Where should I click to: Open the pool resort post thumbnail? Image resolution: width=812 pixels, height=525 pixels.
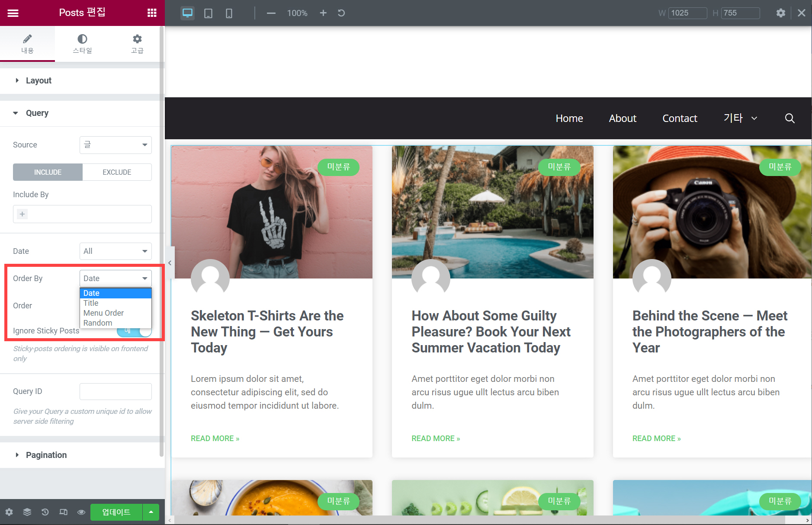pos(492,212)
